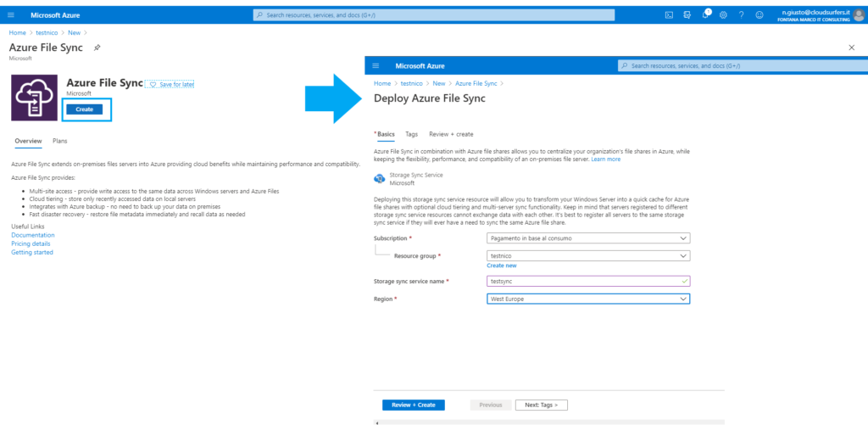Click the Previous button
The image size is (868, 425).
(x=491, y=405)
